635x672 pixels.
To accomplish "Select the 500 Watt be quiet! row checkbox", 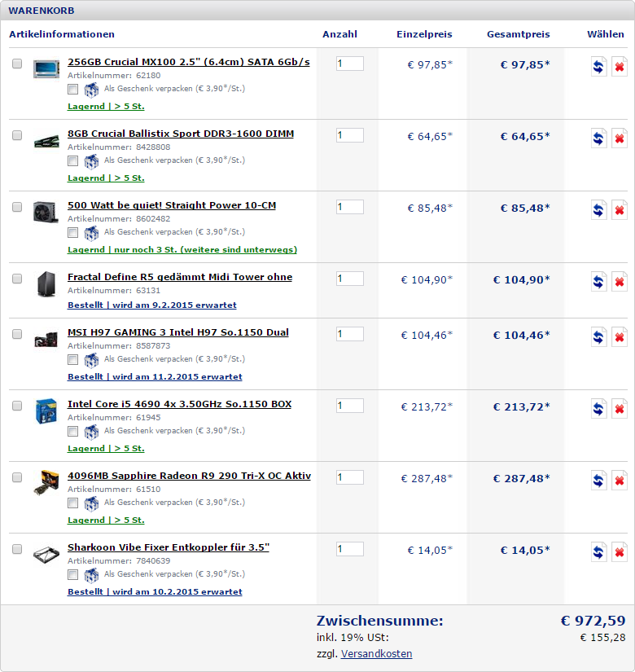I will (x=17, y=207).
